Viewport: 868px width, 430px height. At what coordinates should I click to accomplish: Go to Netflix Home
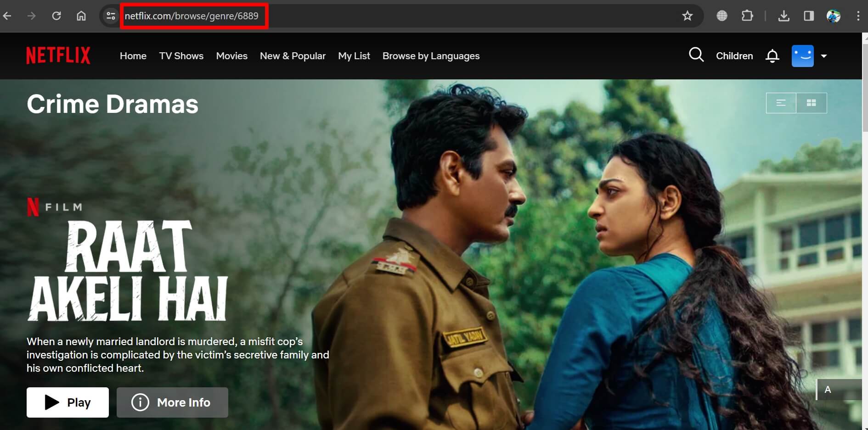coord(133,56)
